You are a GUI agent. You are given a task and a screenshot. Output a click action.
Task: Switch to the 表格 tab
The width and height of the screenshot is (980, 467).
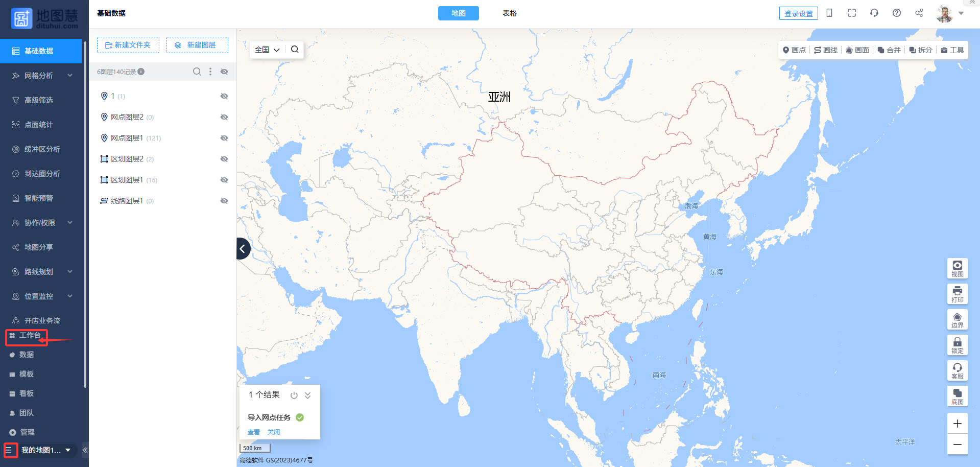510,13
